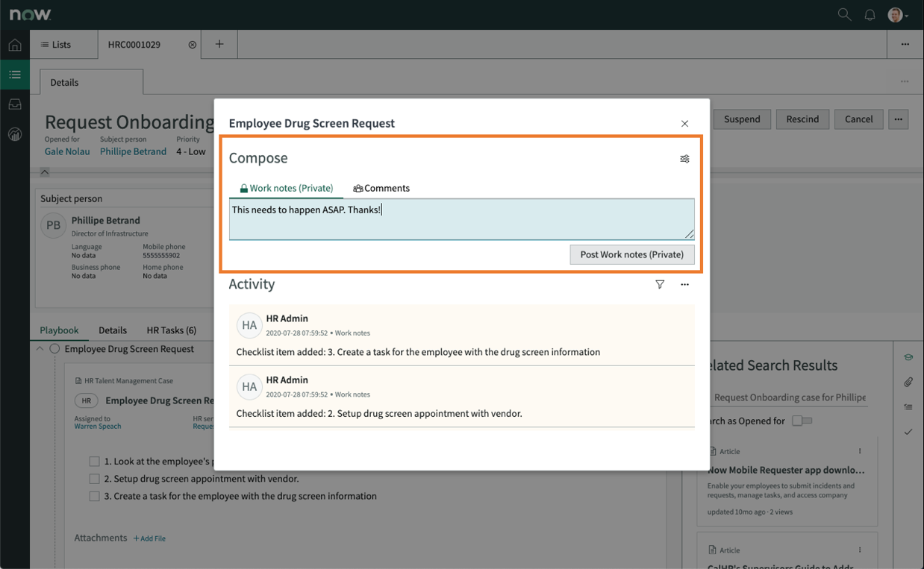Click the PB avatar in Subject person card
The image size is (924, 569).
[54, 225]
